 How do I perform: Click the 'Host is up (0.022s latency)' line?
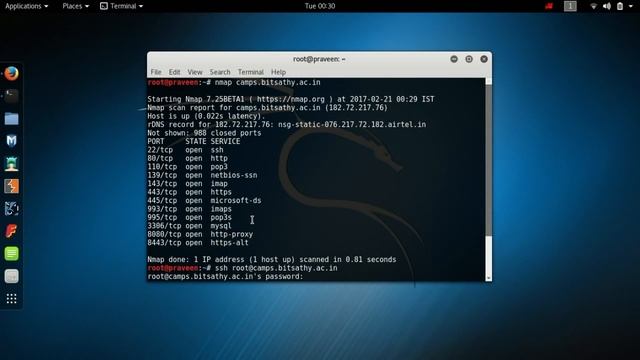[206, 116]
